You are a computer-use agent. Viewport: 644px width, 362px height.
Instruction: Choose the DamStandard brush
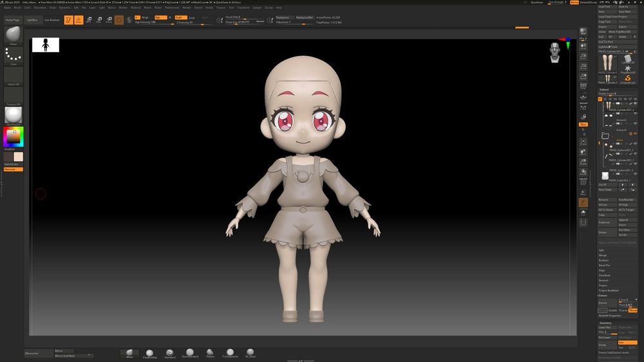click(x=190, y=353)
